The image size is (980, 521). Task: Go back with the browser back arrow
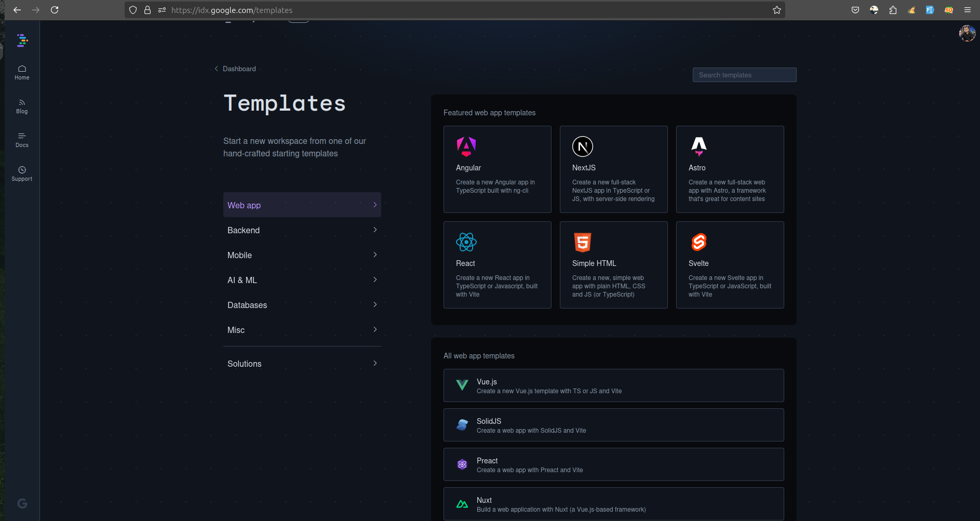click(x=17, y=10)
